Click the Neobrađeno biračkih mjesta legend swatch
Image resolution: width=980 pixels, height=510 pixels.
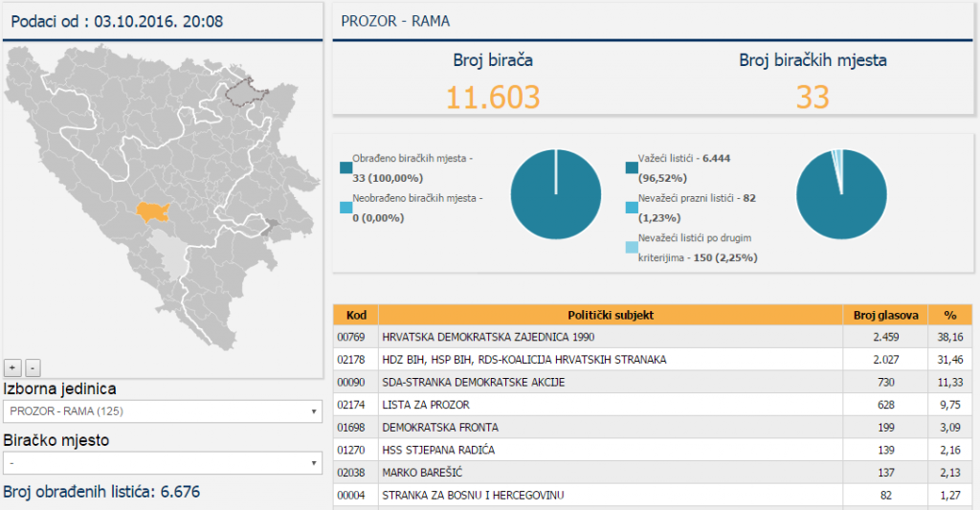click(x=345, y=208)
